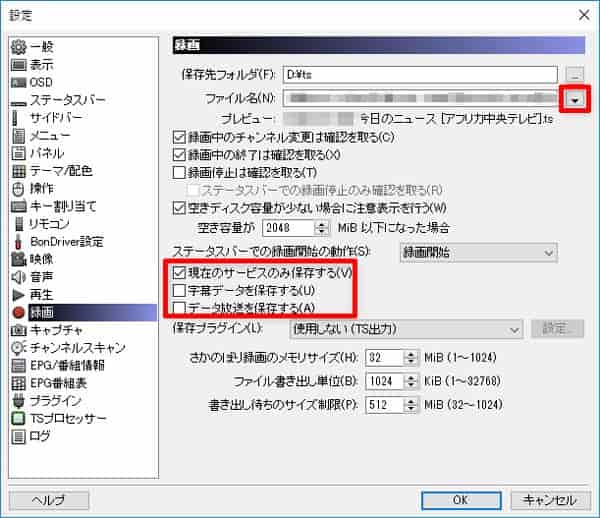The image size is (600, 518).
Task: Confirm settings with OK button
Action: click(x=461, y=500)
